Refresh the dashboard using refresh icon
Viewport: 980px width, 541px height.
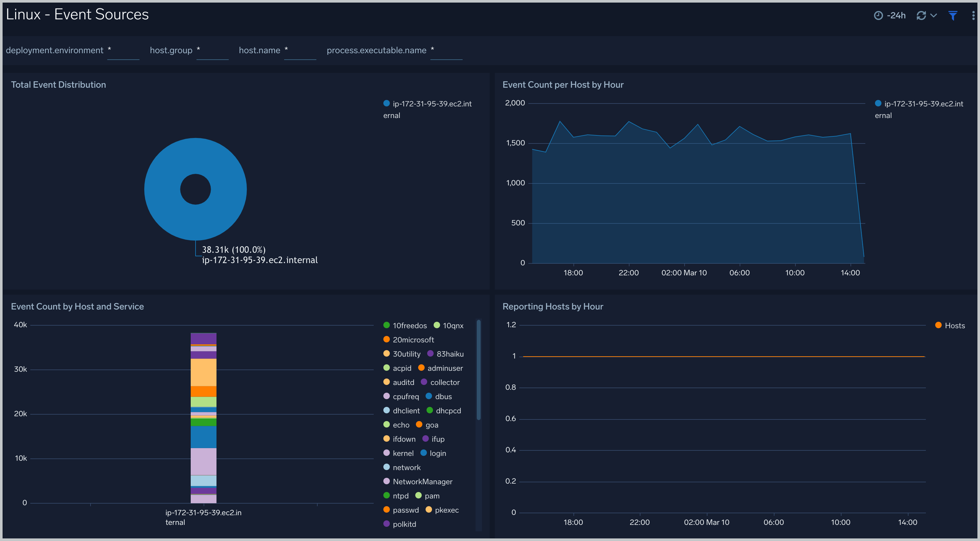(921, 15)
